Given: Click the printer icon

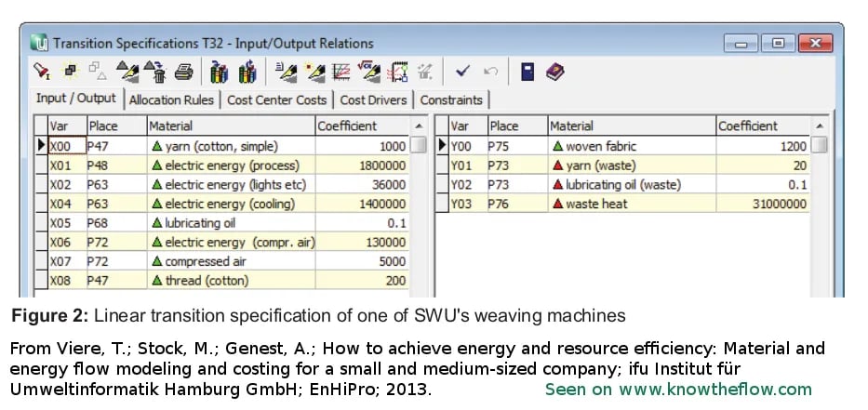Looking at the screenshot, I should click(x=183, y=72).
